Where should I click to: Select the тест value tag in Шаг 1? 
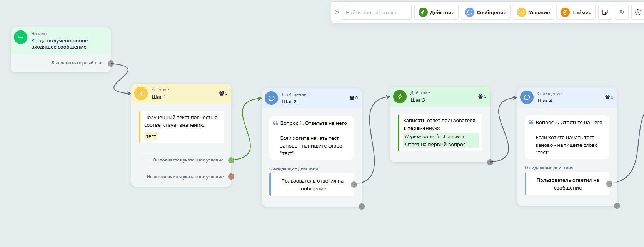151,136
